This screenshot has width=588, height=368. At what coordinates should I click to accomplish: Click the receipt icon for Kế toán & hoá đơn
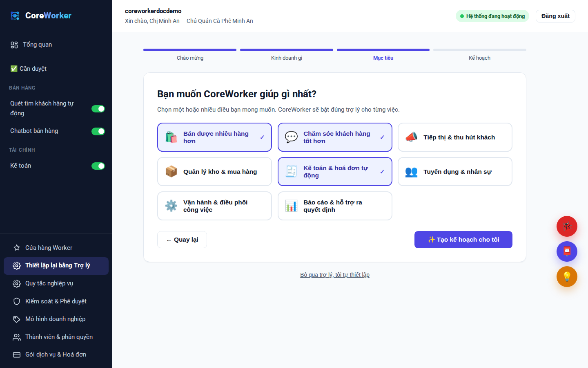[291, 172]
